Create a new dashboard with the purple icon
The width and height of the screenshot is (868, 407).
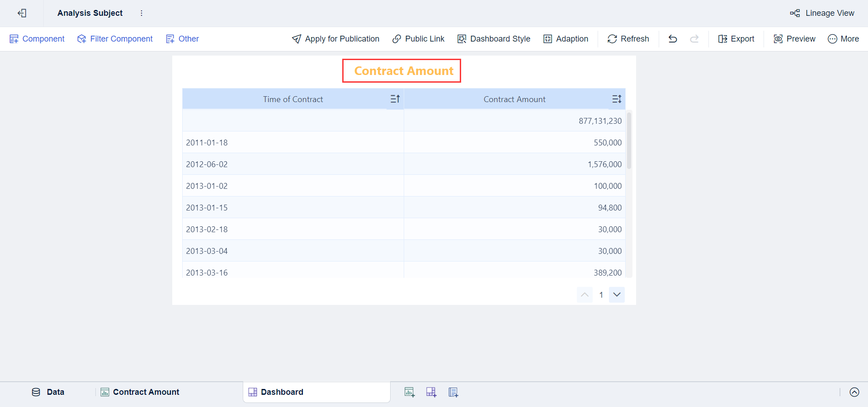(431, 392)
